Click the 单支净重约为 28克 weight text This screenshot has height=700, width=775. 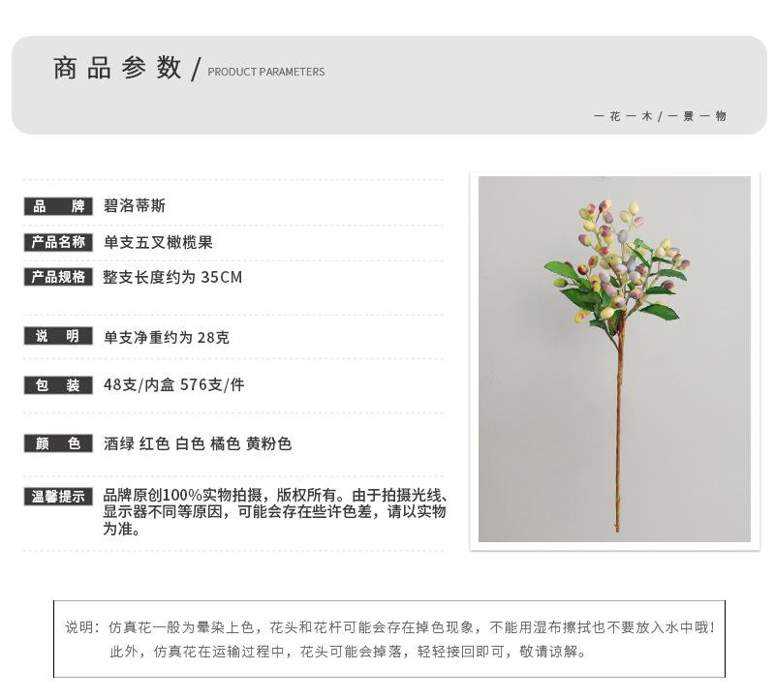pyautogui.click(x=166, y=337)
